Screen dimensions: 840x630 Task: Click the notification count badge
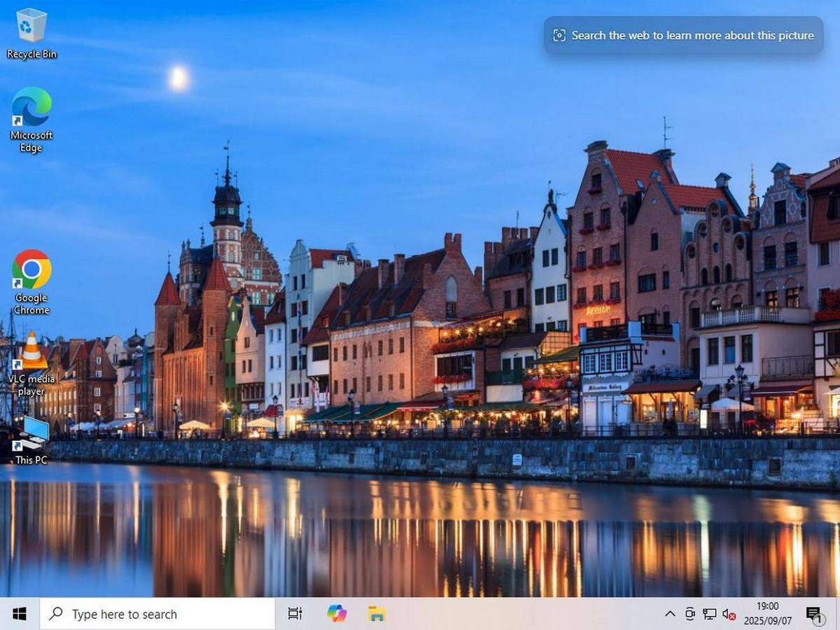(819, 619)
